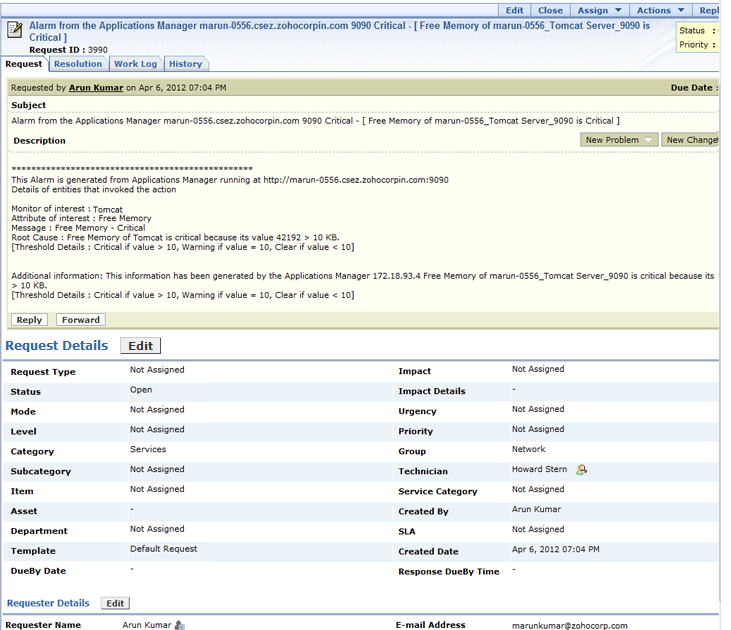This screenshot has width=731, height=630.
Task: Click the email marunkumar@zohocorp.com
Action: tap(569, 626)
